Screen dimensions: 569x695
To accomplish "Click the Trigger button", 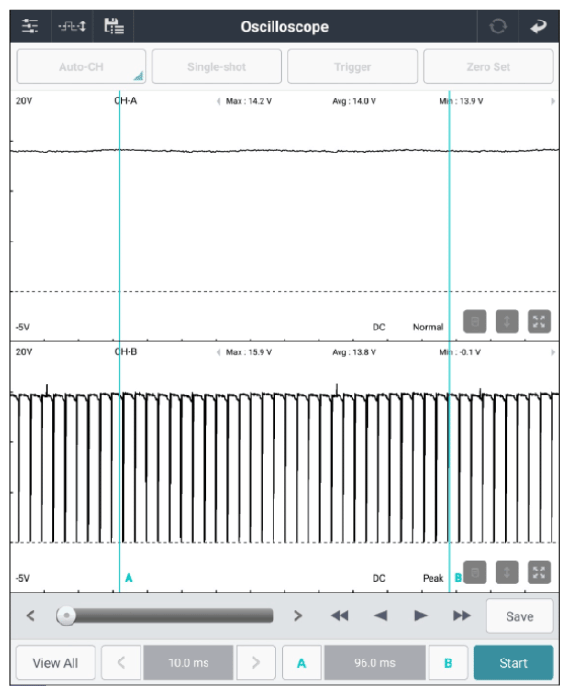I will [352, 66].
